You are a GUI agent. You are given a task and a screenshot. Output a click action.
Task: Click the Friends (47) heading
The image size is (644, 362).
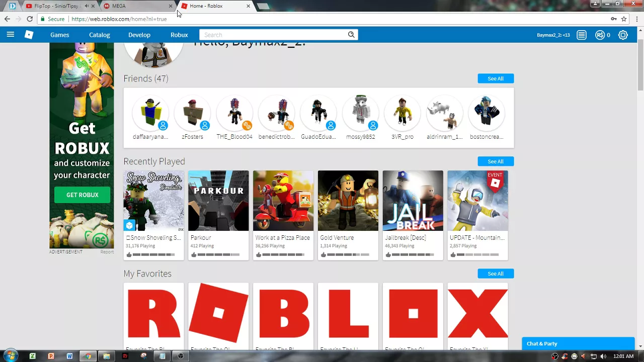click(146, 78)
